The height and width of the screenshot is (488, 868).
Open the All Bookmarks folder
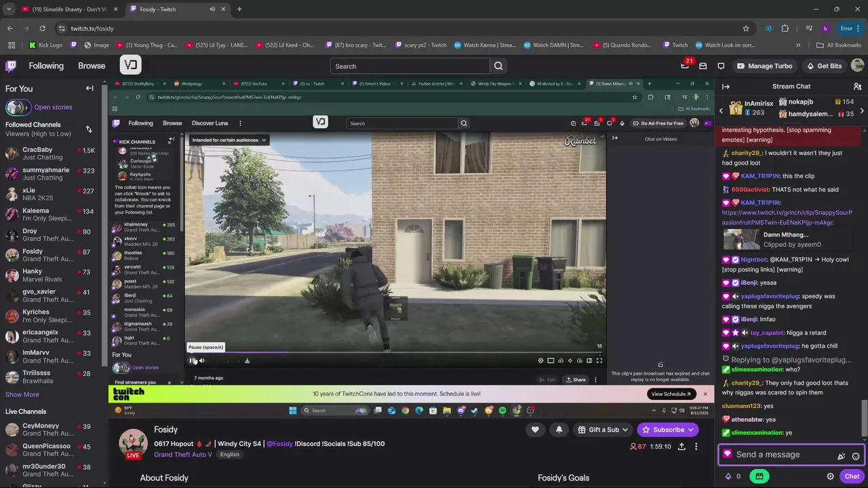838,45
